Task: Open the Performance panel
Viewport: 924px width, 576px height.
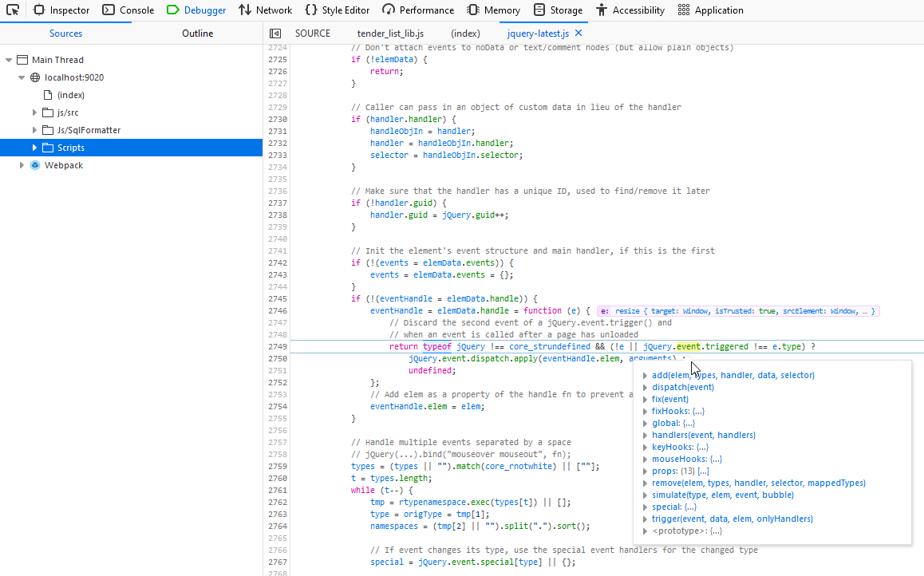Action: click(418, 10)
